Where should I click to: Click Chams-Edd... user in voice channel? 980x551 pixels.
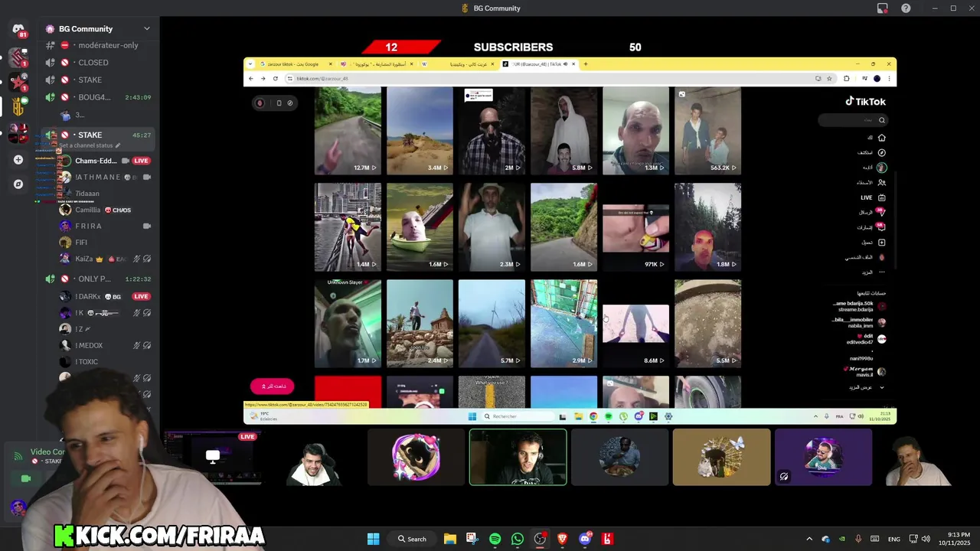(x=96, y=161)
